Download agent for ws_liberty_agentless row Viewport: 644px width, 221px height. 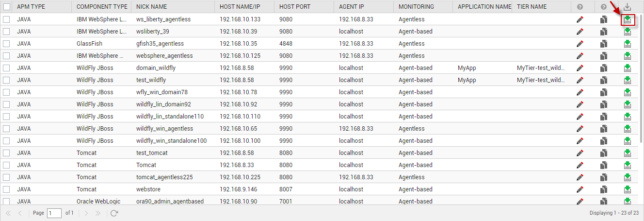628,19
